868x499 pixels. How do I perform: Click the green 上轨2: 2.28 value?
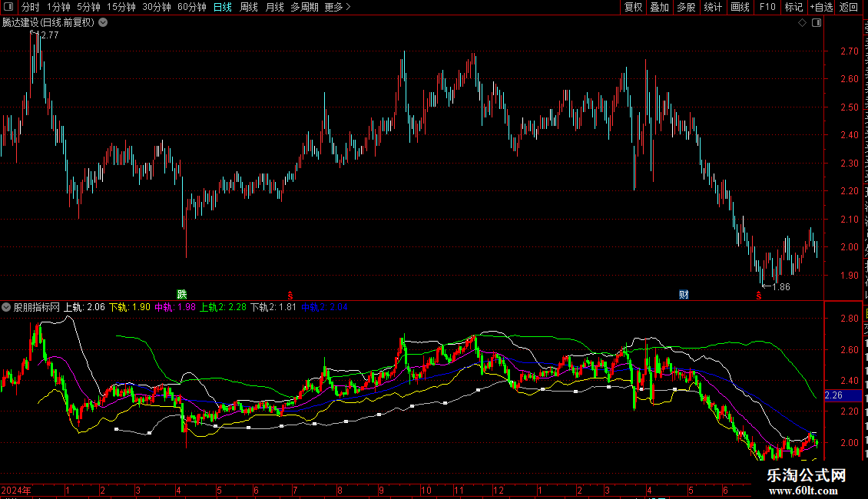pyautogui.click(x=223, y=307)
